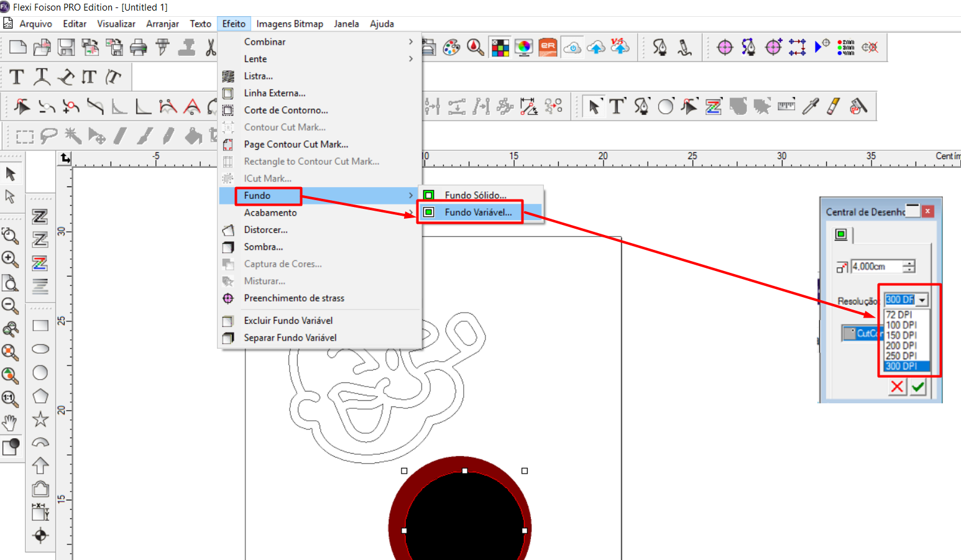The image size is (961, 560).
Task: Open the Imagens Bitmap menu
Action: click(290, 24)
